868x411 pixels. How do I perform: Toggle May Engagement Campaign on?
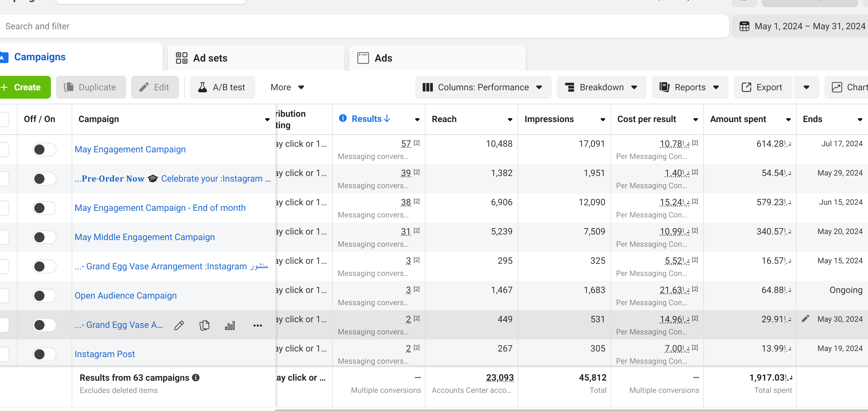(44, 149)
